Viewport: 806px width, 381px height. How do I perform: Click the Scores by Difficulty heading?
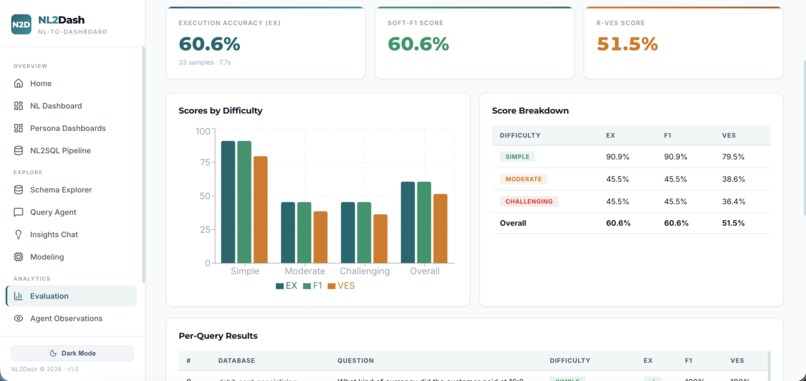coord(220,111)
